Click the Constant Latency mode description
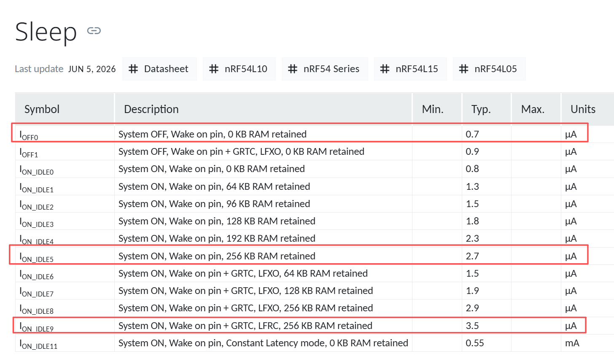The width and height of the screenshot is (614, 364). (x=263, y=343)
